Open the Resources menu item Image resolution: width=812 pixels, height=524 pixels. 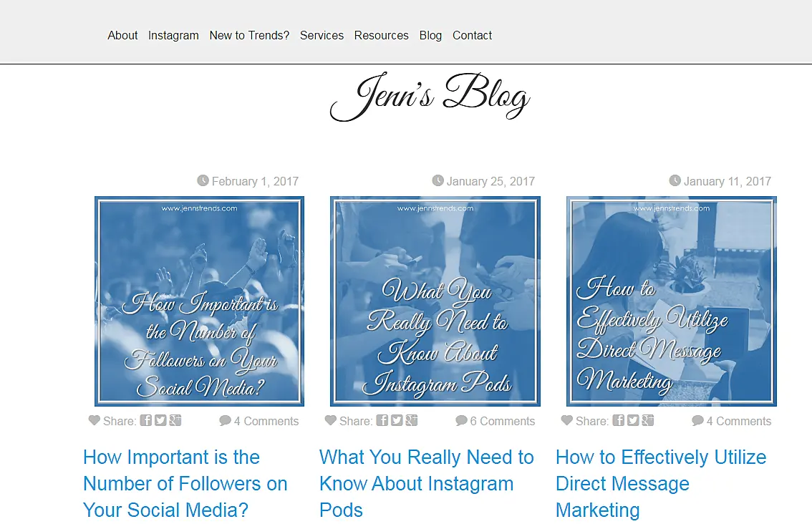tap(381, 35)
